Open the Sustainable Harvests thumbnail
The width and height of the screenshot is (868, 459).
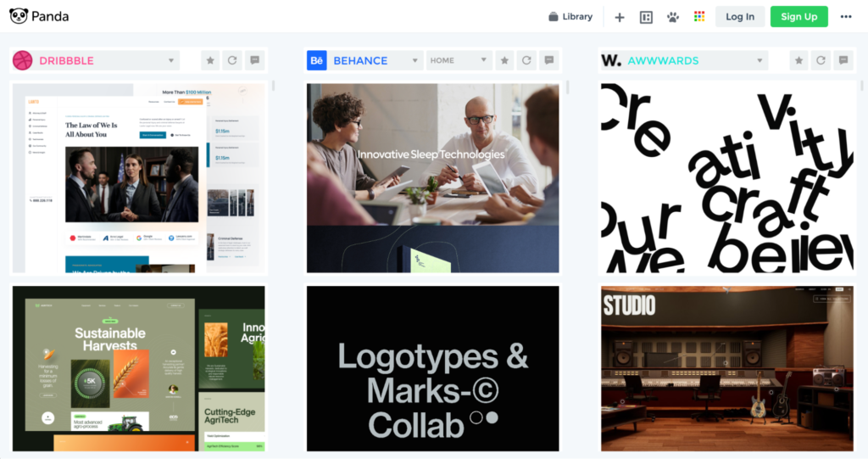[x=138, y=368]
